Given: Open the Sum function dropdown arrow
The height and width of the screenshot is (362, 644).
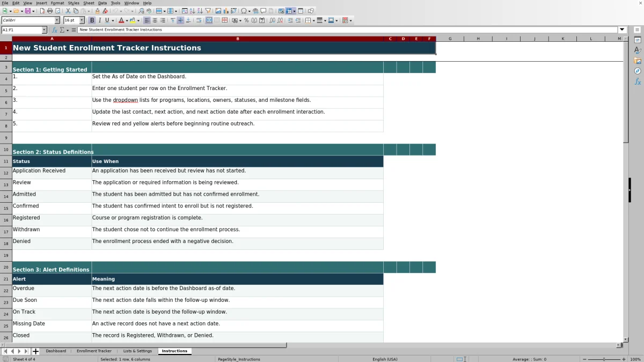Looking at the screenshot, I should [x=69, y=30].
